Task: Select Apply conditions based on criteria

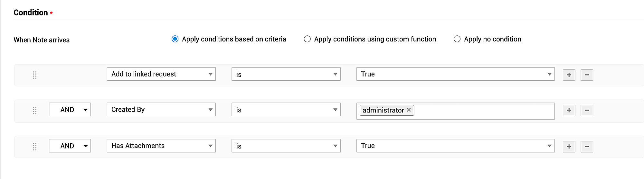Action: [175, 39]
